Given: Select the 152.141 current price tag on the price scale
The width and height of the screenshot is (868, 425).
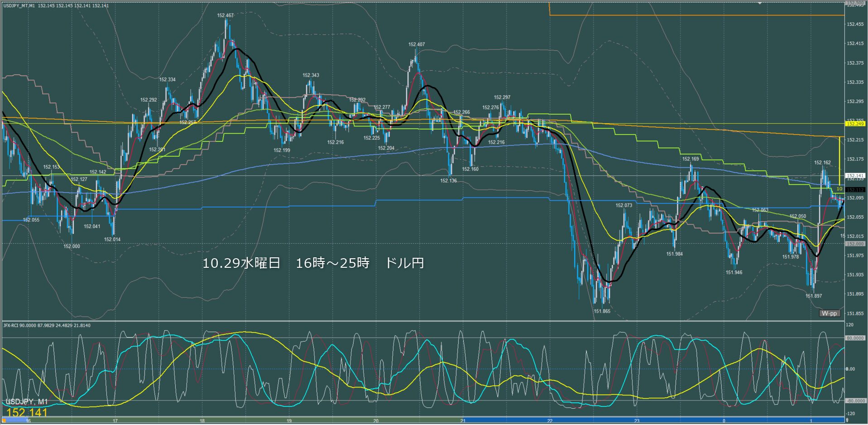Looking at the screenshot, I should pyautogui.click(x=855, y=175).
